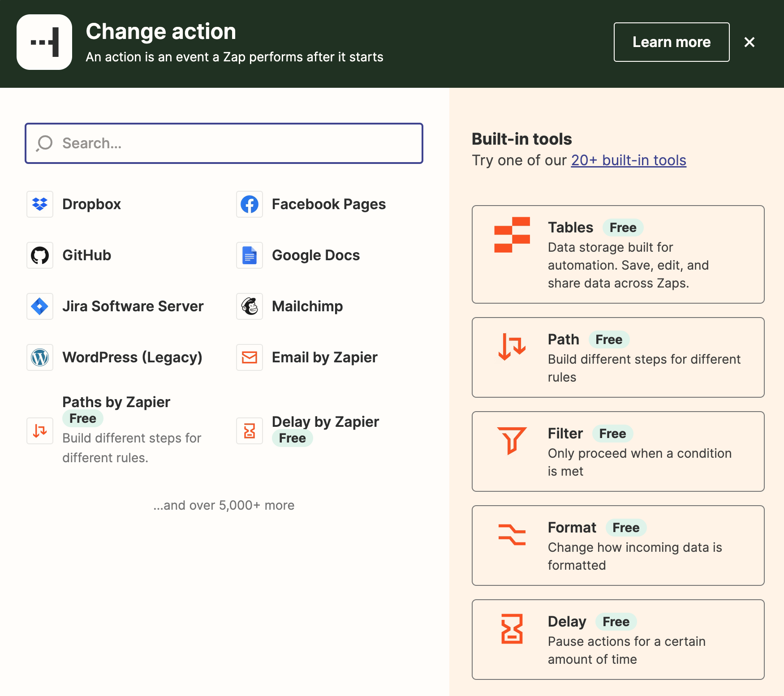Viewport: 784px width, 696px height.
Task: Click the Format tool icon
Action: click(x=512, y=535)
